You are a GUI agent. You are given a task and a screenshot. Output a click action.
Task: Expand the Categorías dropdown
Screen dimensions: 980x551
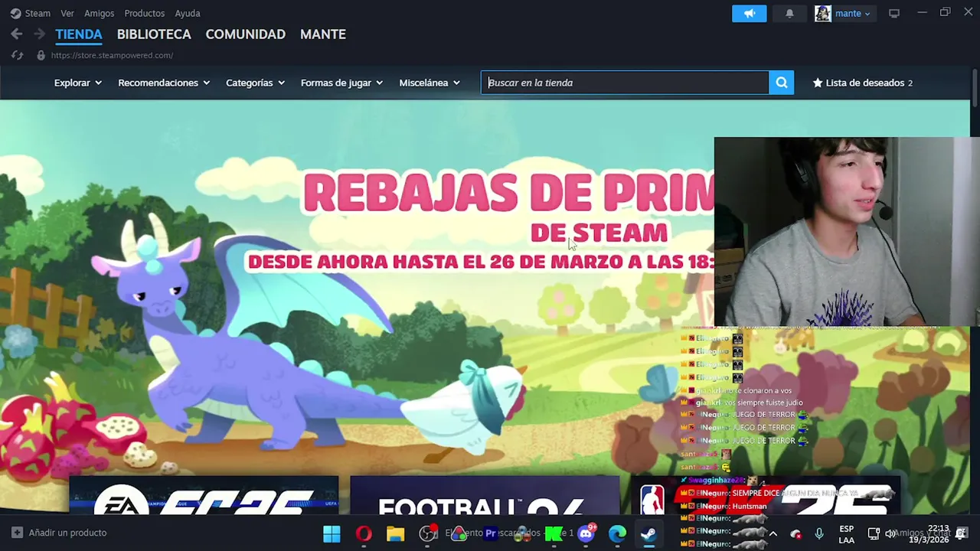pyautogui.click(x=255, y=83)
